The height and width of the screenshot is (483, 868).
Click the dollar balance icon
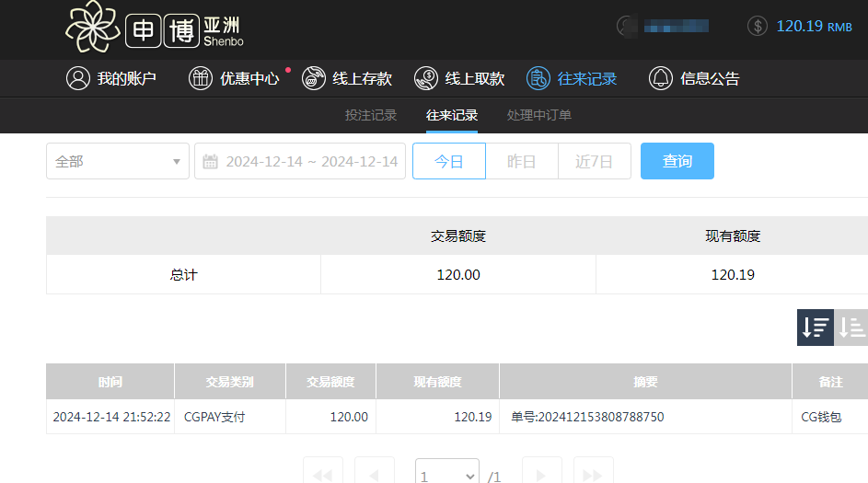757,26
